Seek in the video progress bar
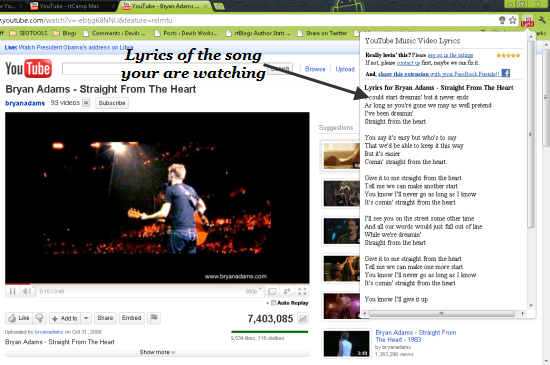 point(157,284)
